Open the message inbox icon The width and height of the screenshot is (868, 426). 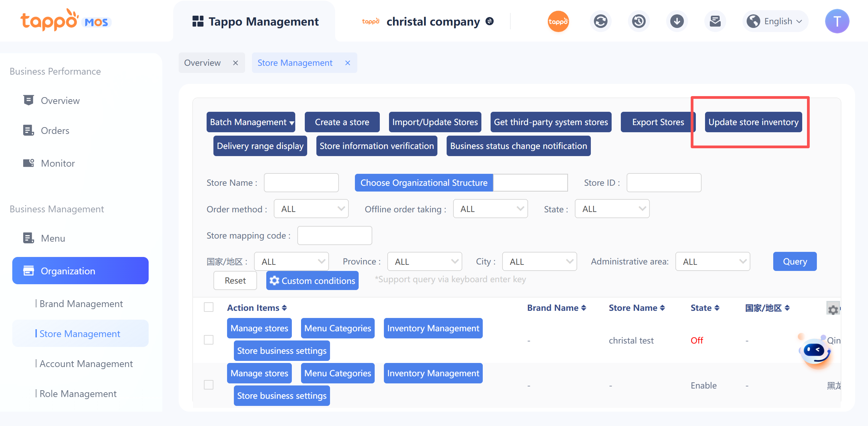coord(715,21)
